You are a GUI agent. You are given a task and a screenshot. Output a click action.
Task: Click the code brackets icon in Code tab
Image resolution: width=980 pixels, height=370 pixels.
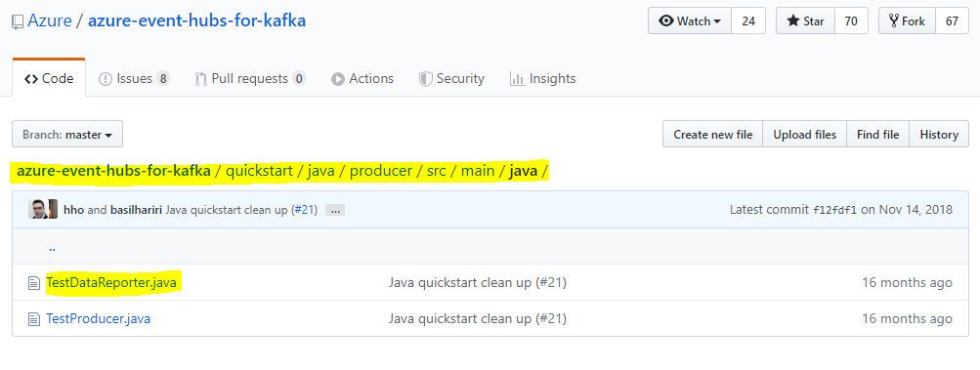point(30,79)
